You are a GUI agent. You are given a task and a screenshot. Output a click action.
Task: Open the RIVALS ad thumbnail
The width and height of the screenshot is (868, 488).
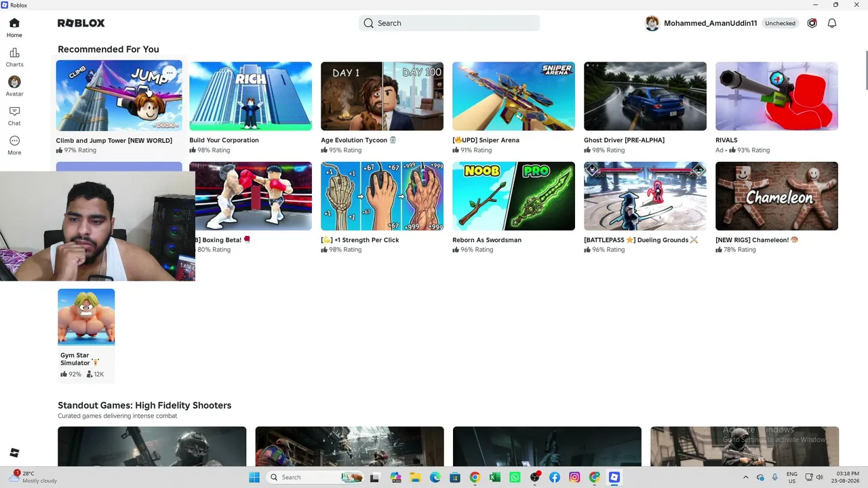(x=776, y=96)
